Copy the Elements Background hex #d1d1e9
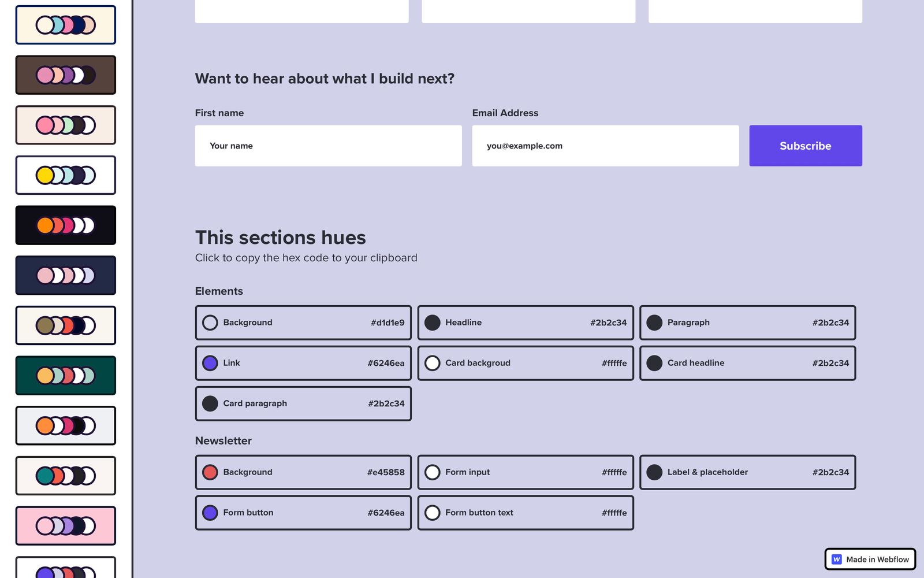This screenshot has width=924, height=578. click(x=303, y=323)
